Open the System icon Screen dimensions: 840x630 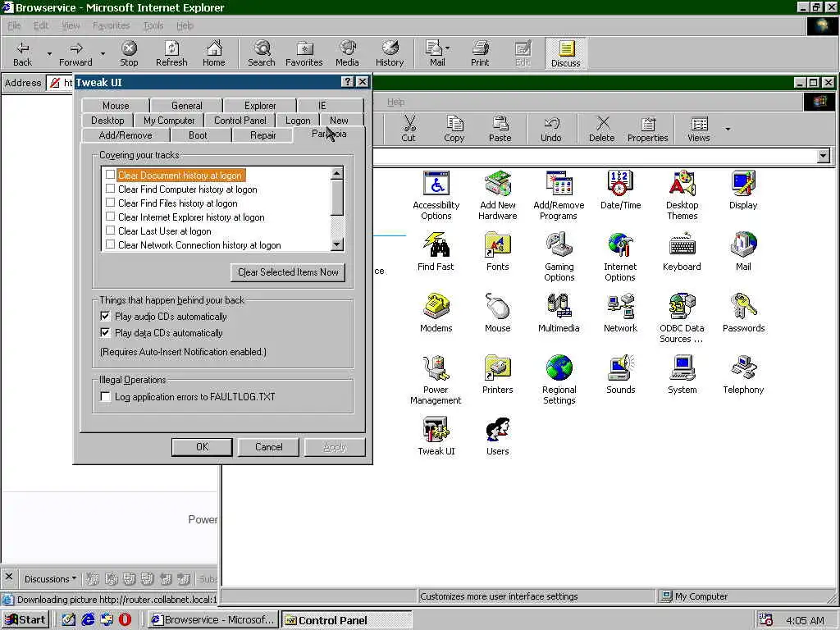(x=682, y=374)
